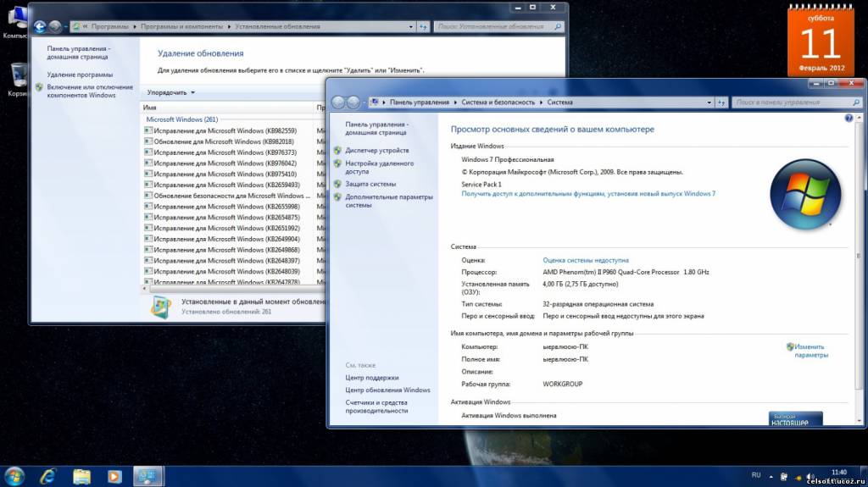
Task: Open the clock showing 11:40
Action: 838,473
